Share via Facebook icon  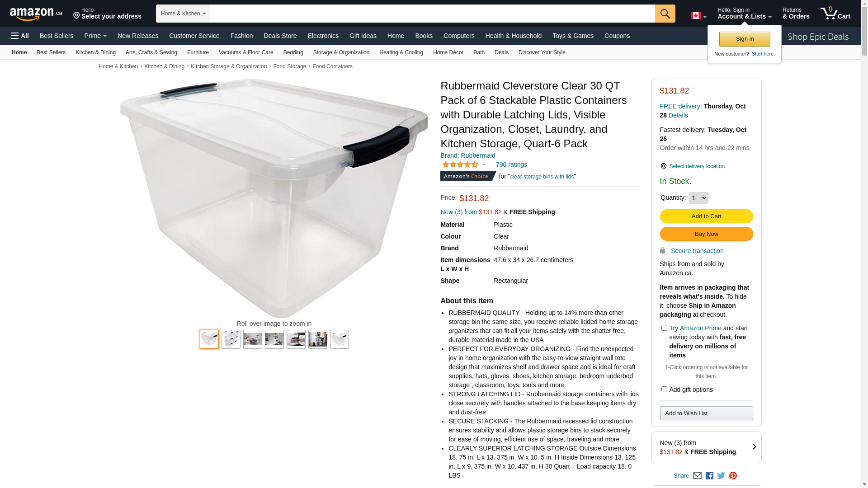coord(709,476)
